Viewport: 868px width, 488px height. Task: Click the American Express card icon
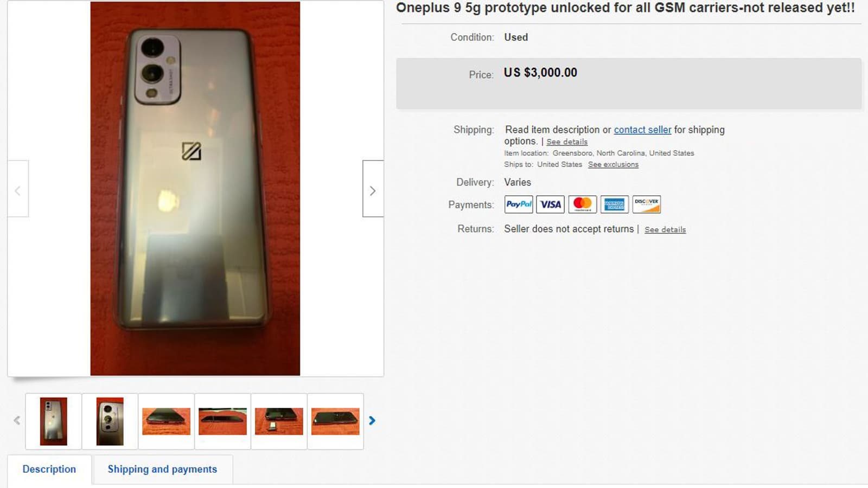pos(615,204)
